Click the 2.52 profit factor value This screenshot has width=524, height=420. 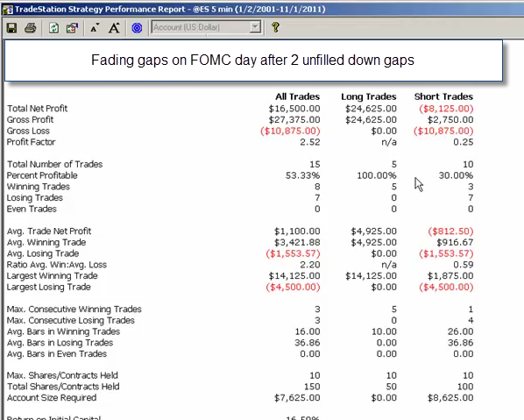pos(310,142)
